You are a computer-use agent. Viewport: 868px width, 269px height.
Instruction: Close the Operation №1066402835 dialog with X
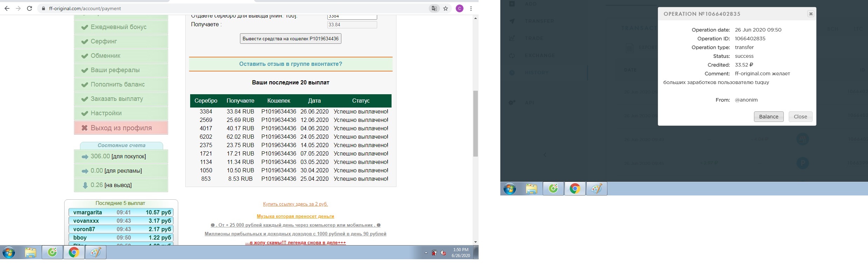click(x=810, y=14)
